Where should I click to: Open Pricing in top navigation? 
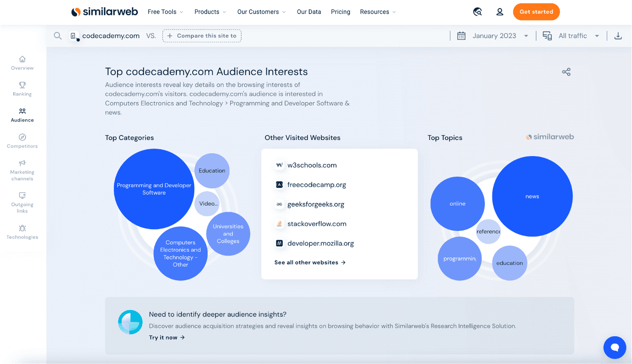click(340, 12)
